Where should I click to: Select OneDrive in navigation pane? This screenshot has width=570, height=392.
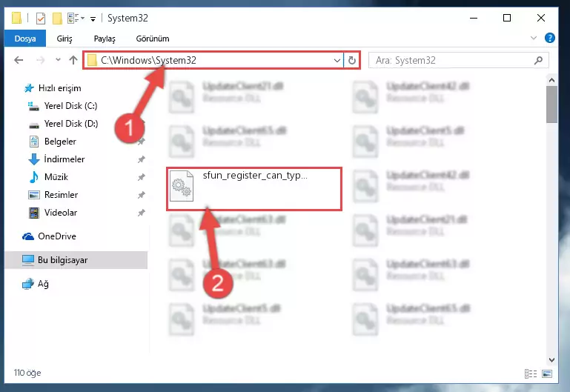(57, 236)
